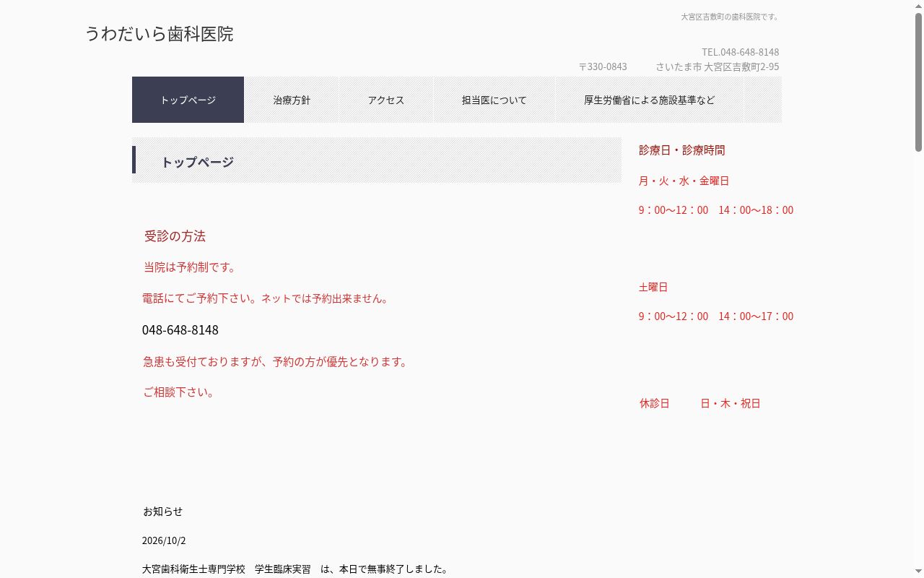Click the 電話にてご予約下さい notice text

point(266,298)
